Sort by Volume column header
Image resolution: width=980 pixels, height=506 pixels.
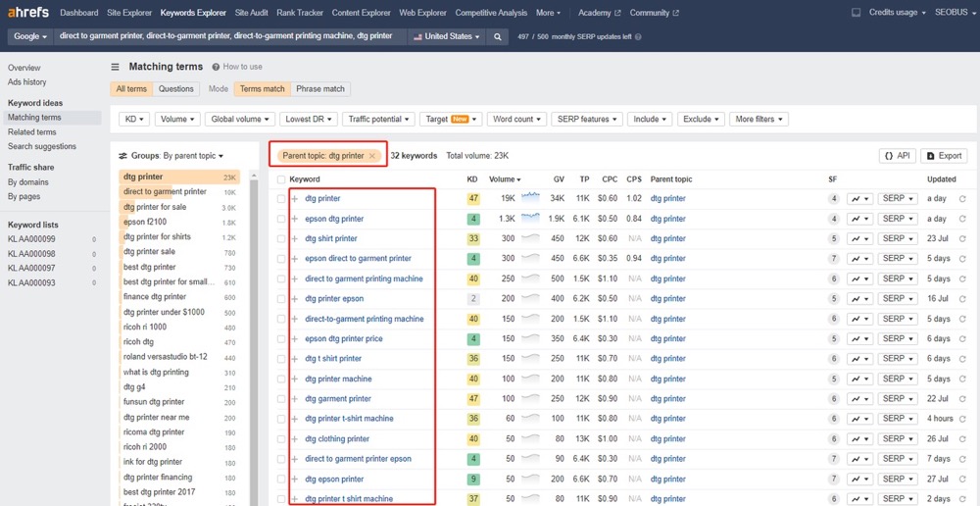pos(505,179)
